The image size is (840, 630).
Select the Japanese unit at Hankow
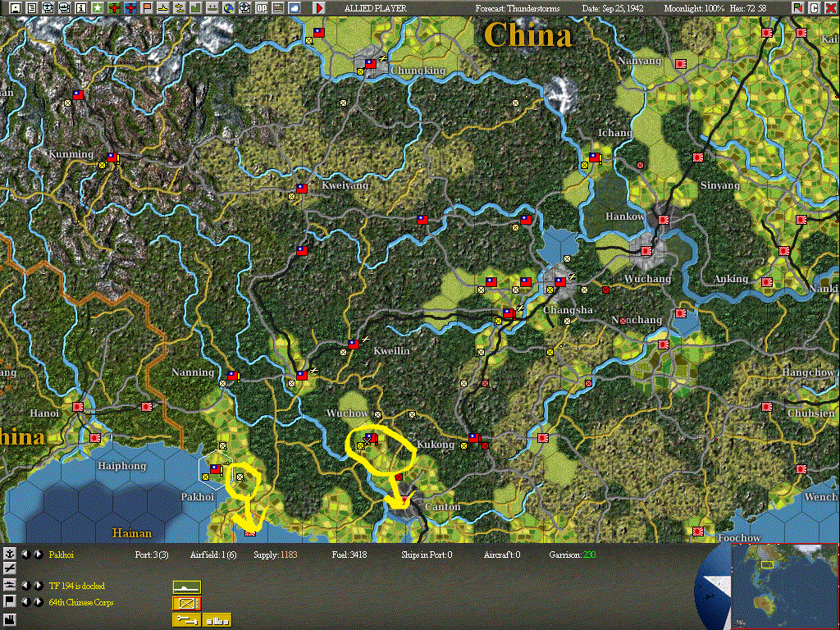tap(663, 220)
